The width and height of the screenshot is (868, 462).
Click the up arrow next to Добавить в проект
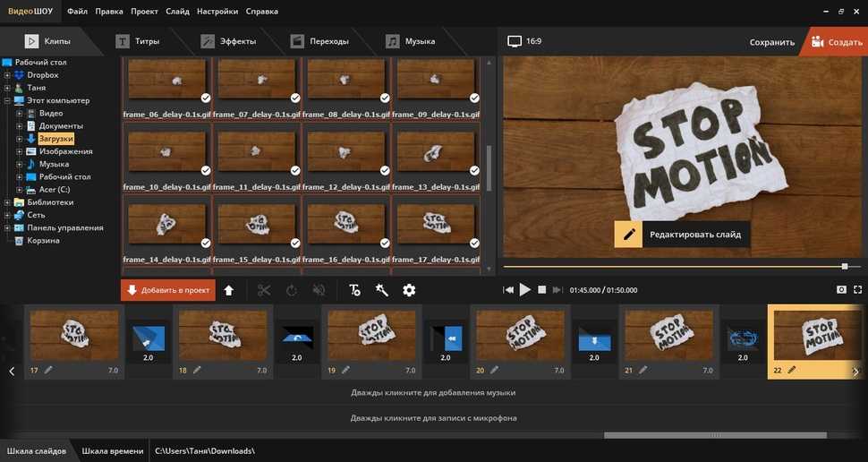pos(229,290)
